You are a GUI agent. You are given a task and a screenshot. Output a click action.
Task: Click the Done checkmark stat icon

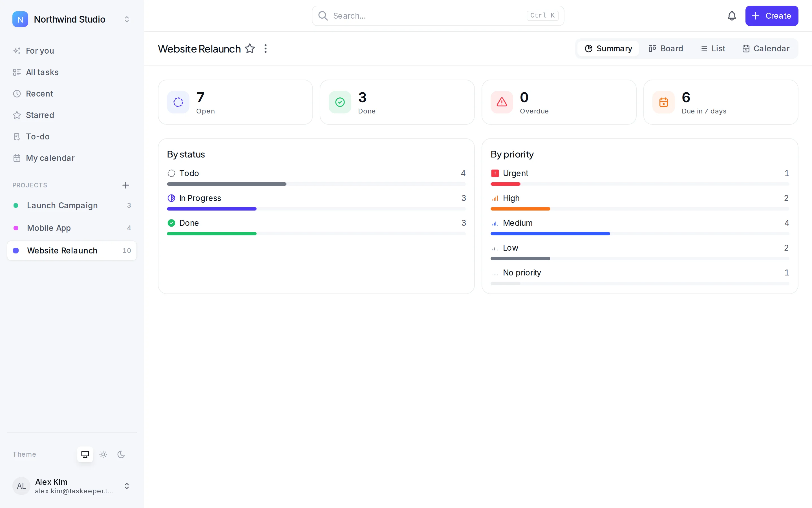tap(340, 102)
